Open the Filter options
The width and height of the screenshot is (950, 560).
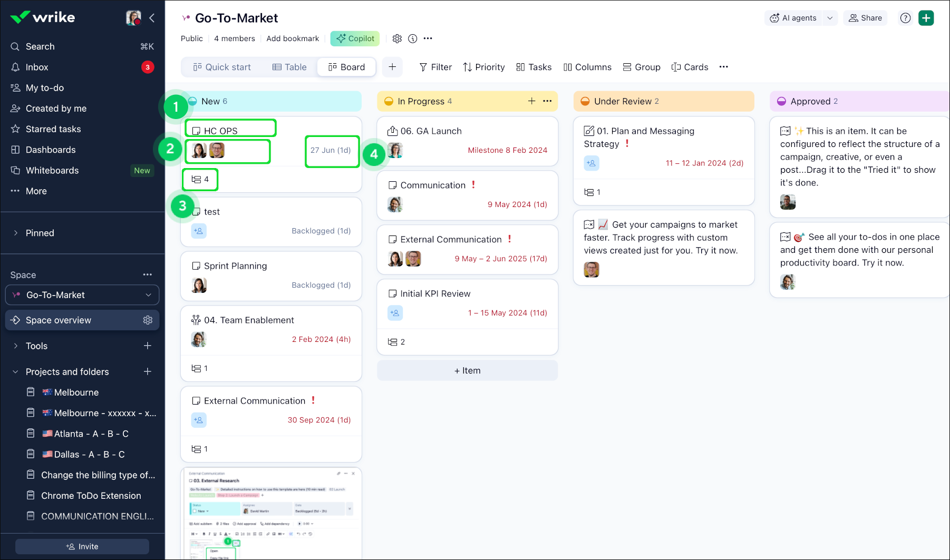tap(435, 67)
